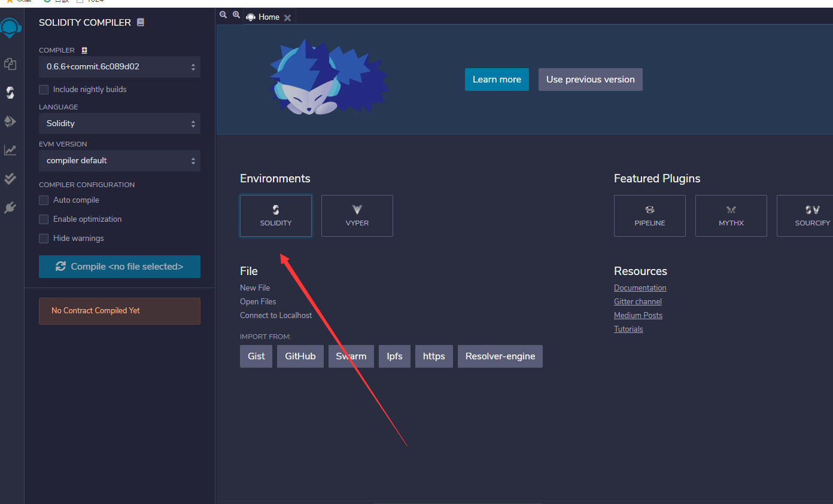
Task: Import from Resolver-engine button
Action: [500, 356]
